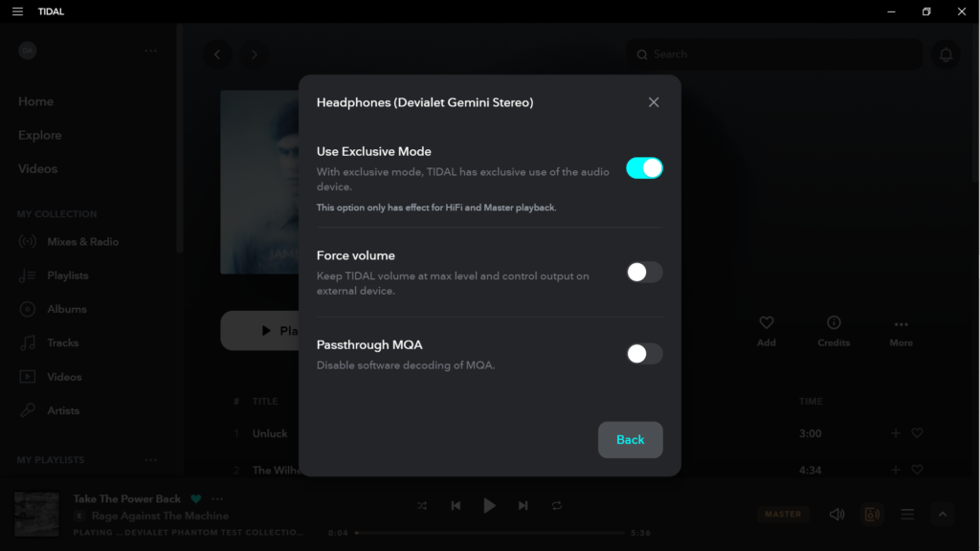
Task: Sort tracks by TIME column
Action: 811,401
